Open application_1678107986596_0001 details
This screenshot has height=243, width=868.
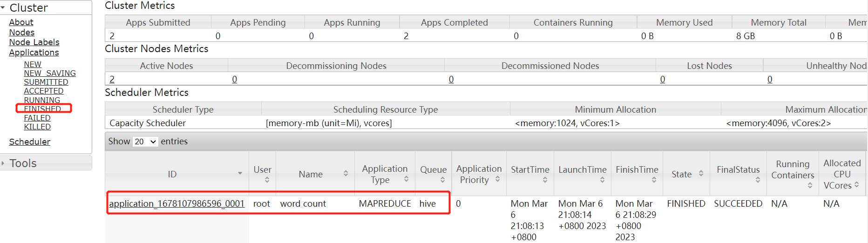177,203
